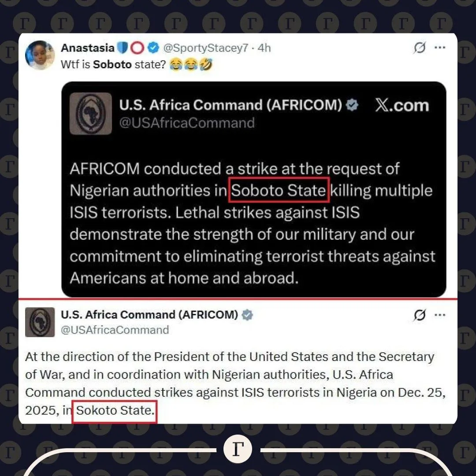Click the 4h timestamp on Anastasia's post
476x476 pixels.
pos(264,48)
